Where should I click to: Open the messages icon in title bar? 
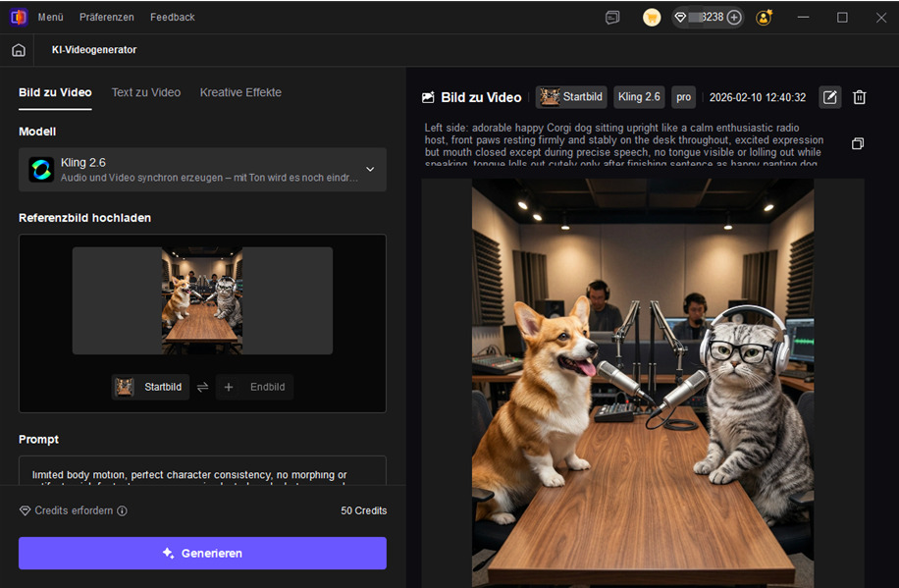pos(612,18)
